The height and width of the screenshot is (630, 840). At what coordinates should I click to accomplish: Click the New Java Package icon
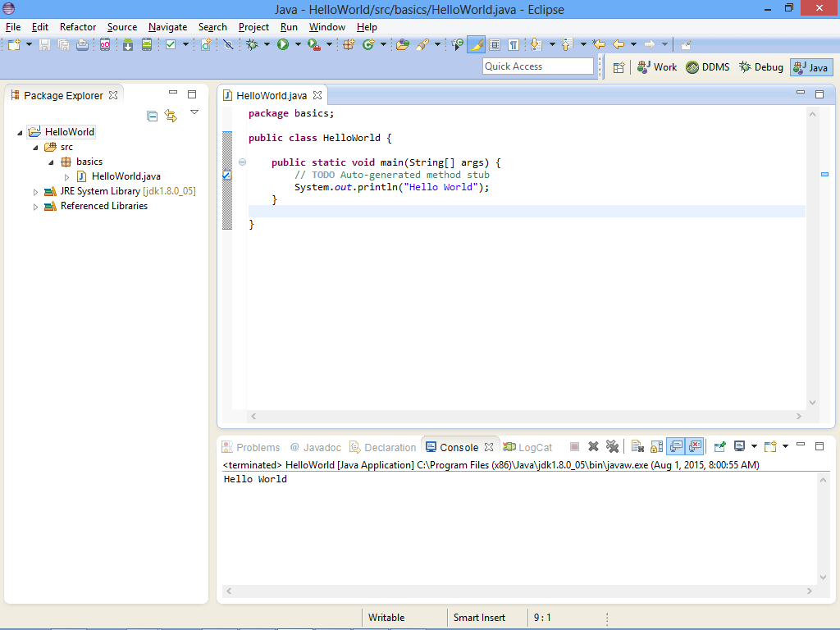(x=349, y=45)
